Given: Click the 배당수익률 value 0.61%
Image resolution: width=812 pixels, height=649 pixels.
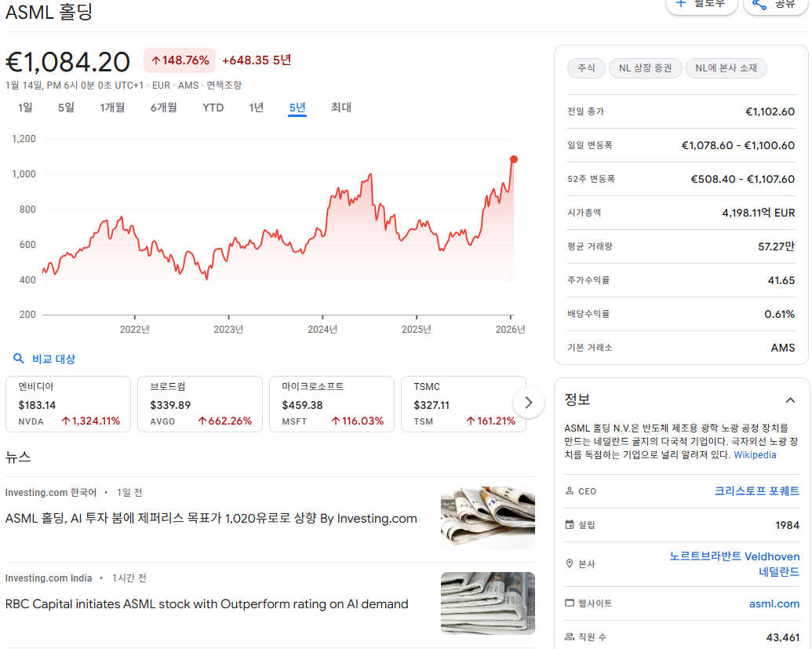Looking at the screenshot, I should [779, 314].
